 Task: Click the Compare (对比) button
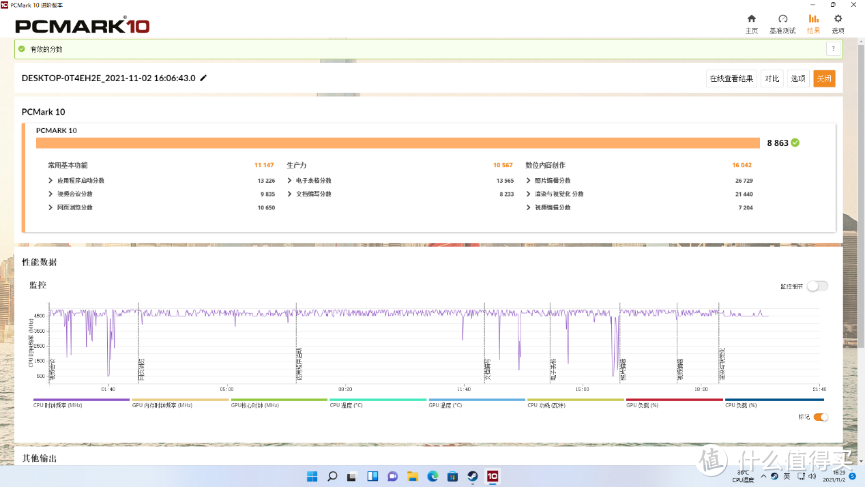click(x=771, y=78)
